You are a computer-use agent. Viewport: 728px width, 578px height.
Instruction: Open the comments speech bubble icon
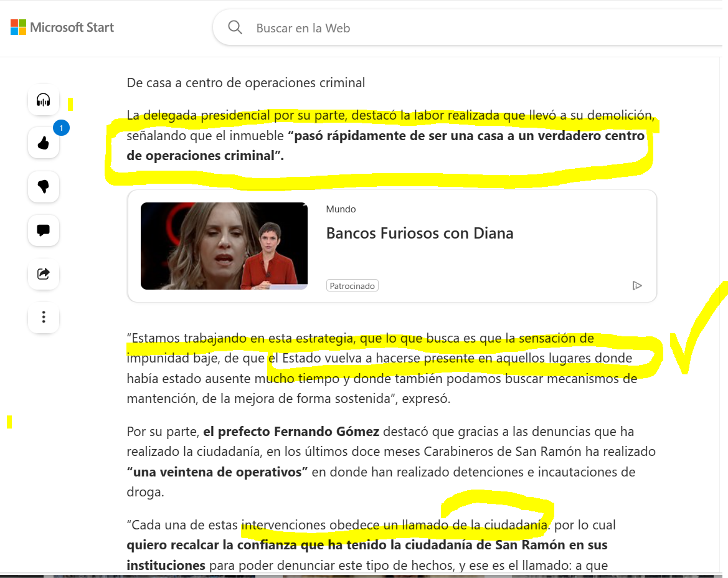44,230
